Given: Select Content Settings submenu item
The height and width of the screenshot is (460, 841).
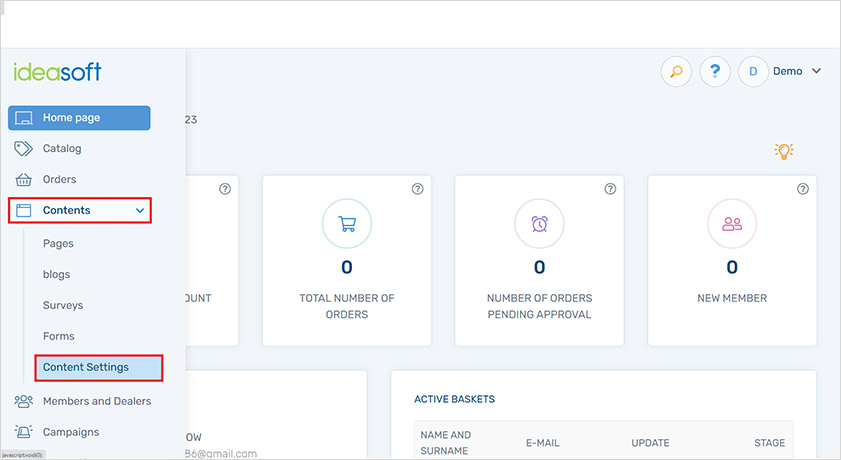Looking at the screenshot, I should click(99, 368).
